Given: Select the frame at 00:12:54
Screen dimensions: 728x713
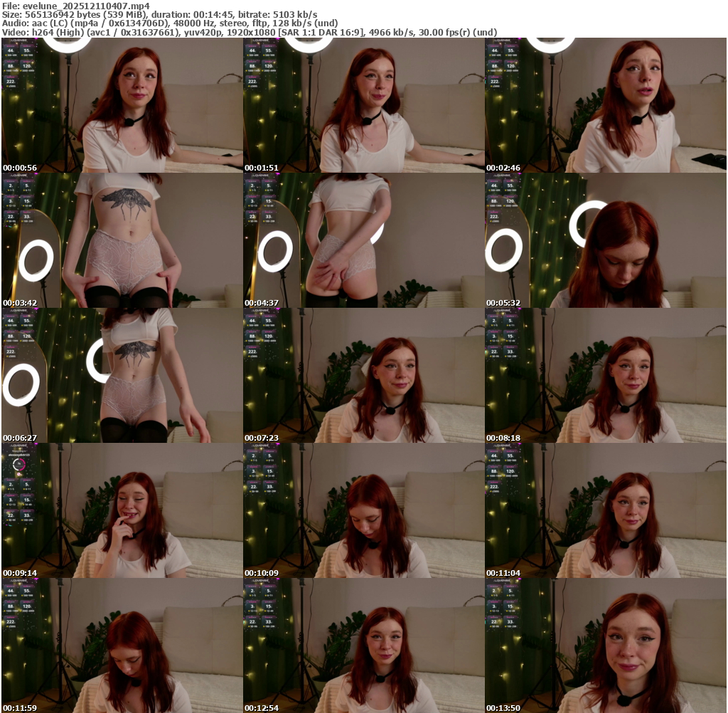Looking at the screenshot, I should 363,645.
